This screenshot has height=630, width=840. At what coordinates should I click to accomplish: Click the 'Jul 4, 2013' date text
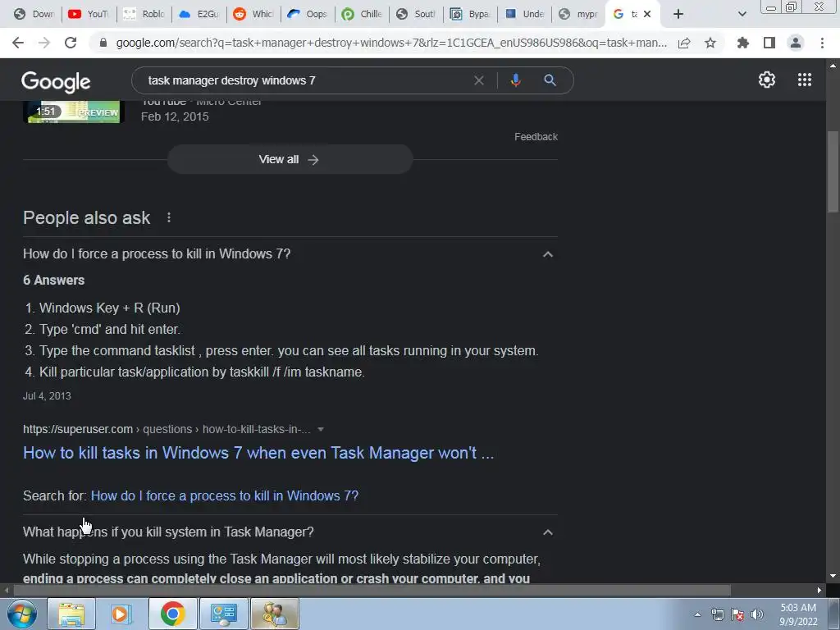[47, 396]
